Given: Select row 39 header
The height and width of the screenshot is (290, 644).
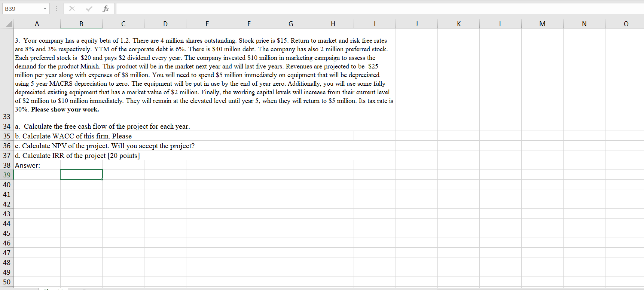Looking at the screenshot, I should pyautogui.click(x=7, y=175).
